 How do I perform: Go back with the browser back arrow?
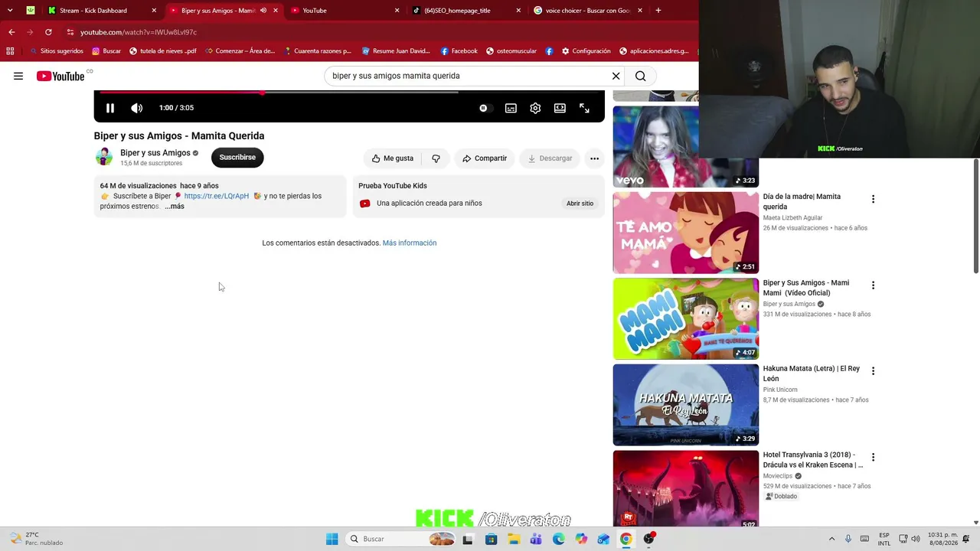(11, 32)
